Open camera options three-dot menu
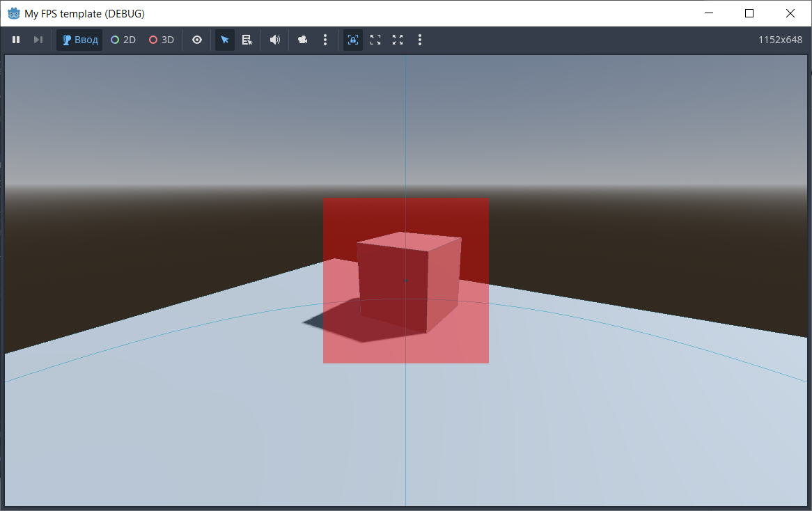 325,40
